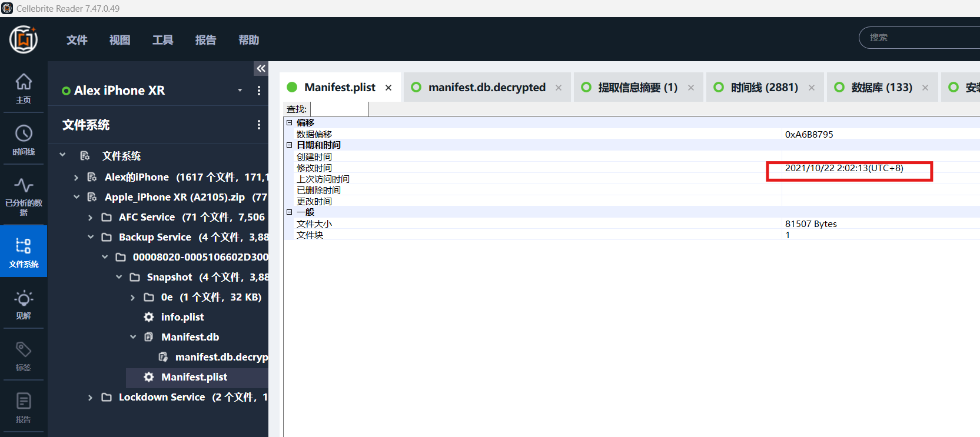Collapse the 日期和时间 property section
Viewport: 980px width, 437px height.
pos(289,145)
